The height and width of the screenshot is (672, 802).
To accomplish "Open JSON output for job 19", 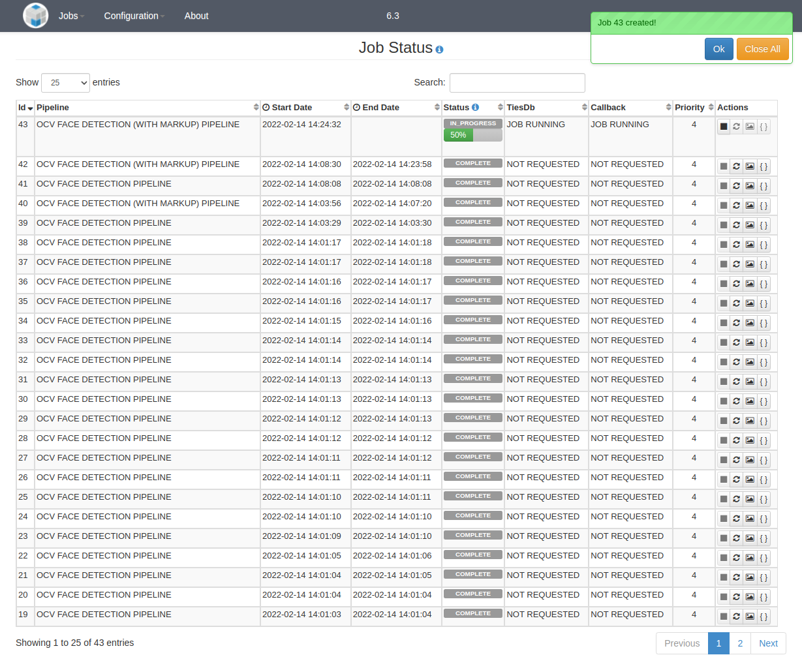I will (763, 617).
